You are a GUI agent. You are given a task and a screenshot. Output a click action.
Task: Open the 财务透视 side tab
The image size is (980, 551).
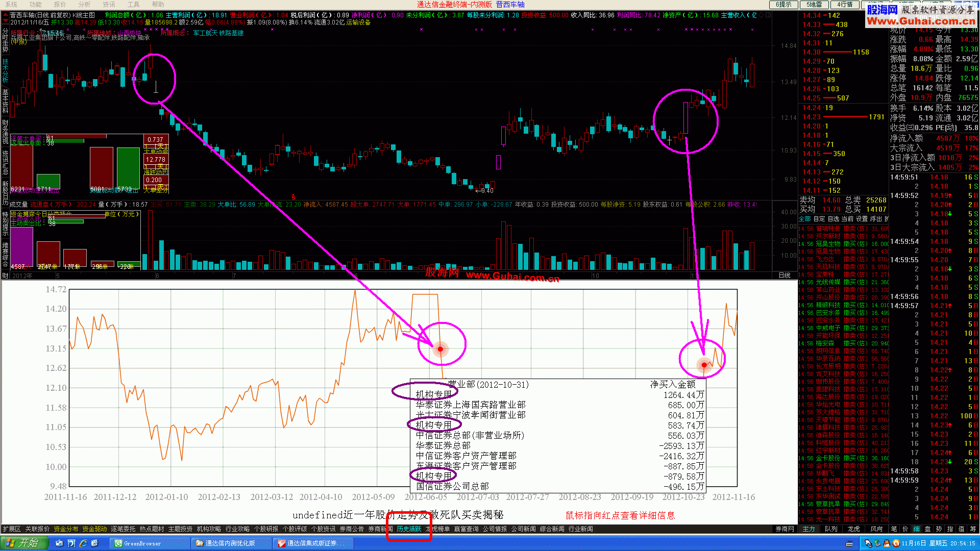coord(5,132)
